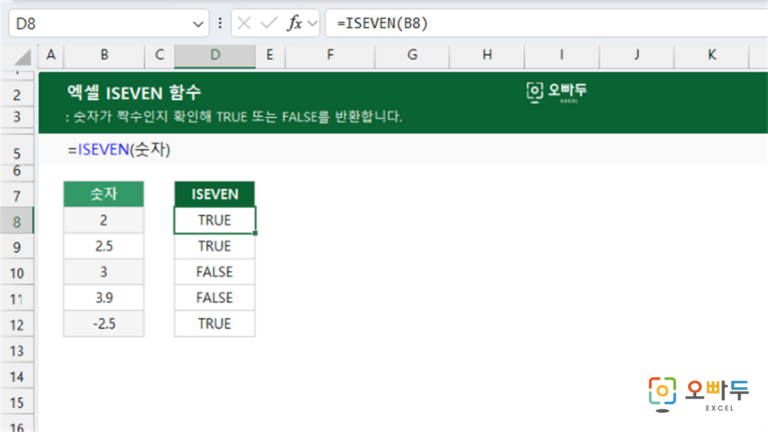
Task: Open Insert Function fx icon
Action: pyautogui.click(x=294, y=23)
